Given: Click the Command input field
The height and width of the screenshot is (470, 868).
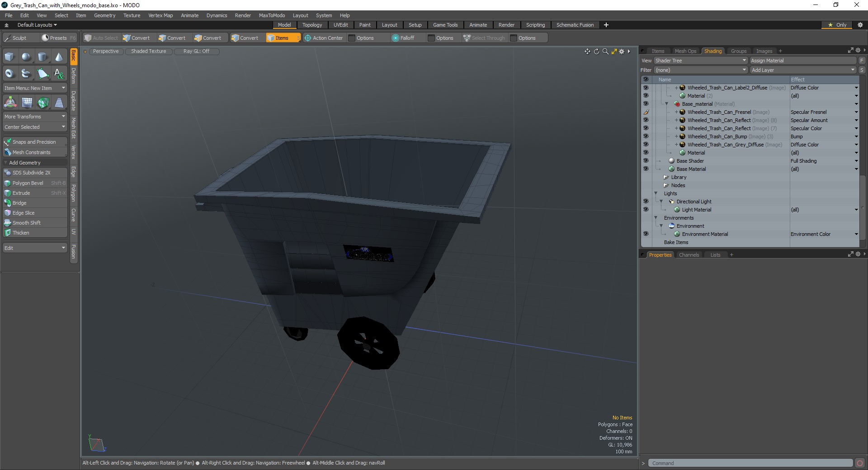Looking at the screenshot, I should [750, 463].
